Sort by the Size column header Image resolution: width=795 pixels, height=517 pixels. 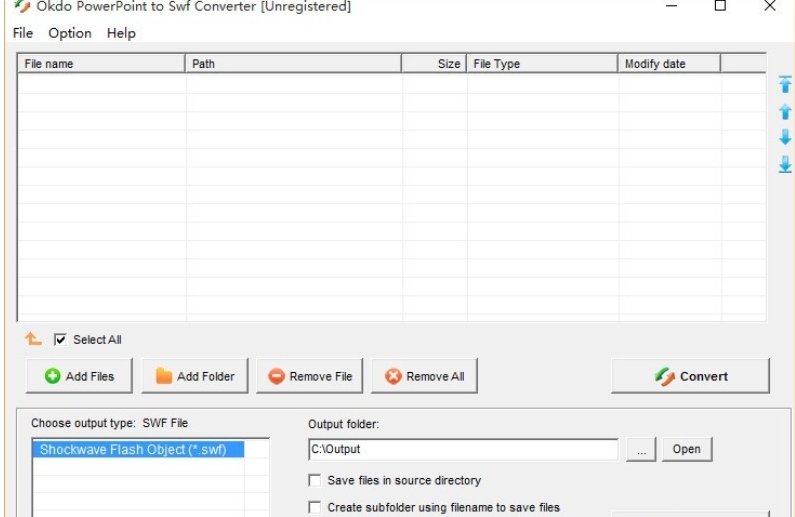[x=434, y=64]
